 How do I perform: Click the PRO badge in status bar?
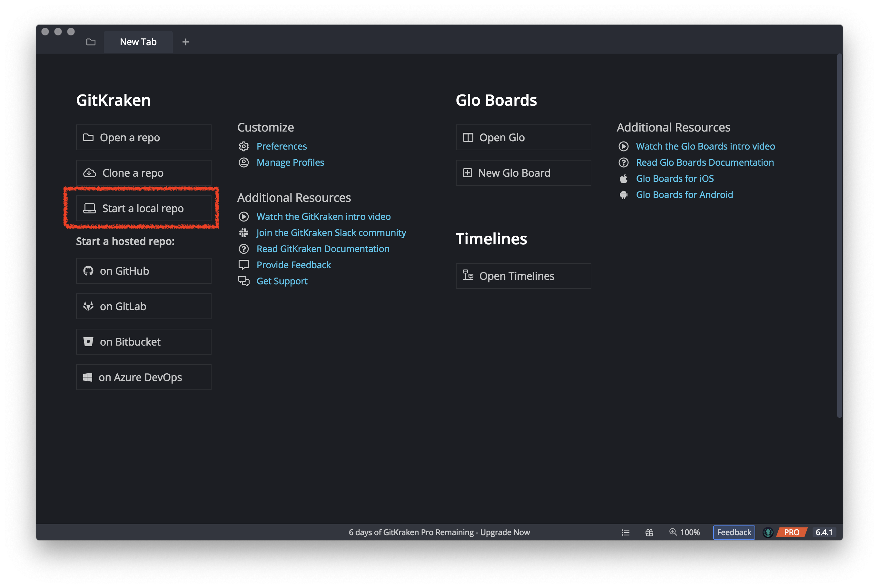(792, 532)
